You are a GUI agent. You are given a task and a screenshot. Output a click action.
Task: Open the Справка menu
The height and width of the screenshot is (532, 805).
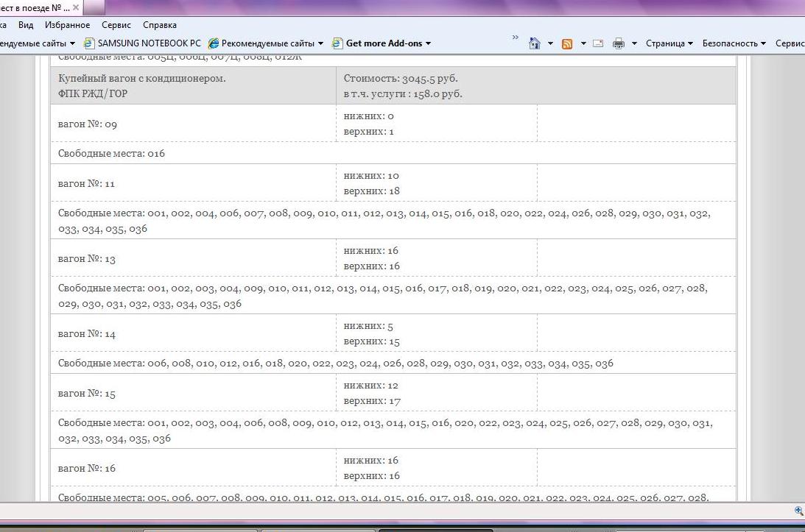(159, 25)
